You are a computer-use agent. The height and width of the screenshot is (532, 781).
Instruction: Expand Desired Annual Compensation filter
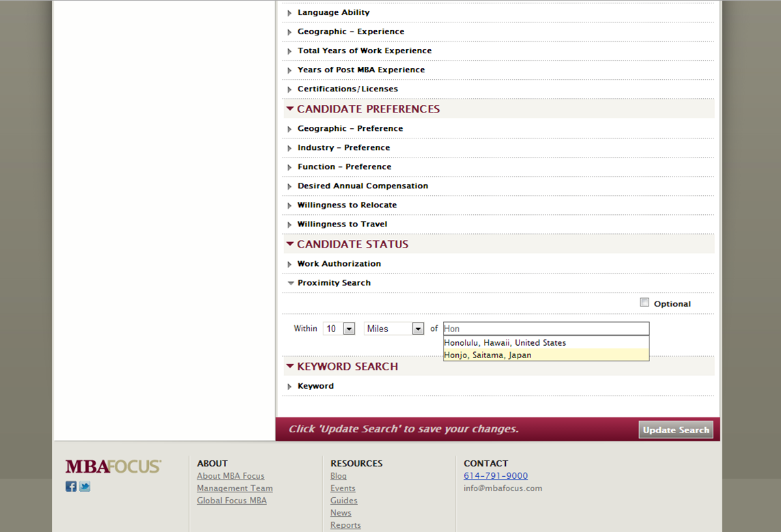[x=363, y=186]
